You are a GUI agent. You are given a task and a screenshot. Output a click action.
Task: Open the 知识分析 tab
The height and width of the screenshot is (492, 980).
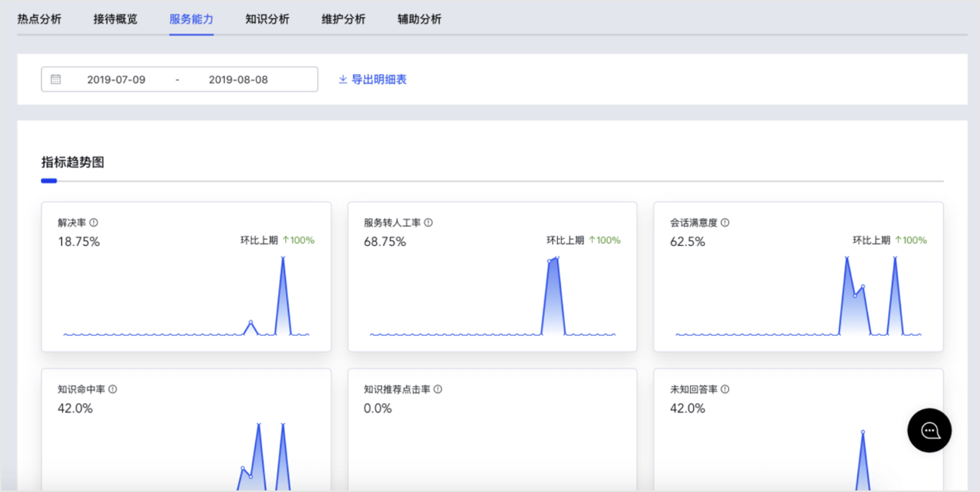click(267, 19)
